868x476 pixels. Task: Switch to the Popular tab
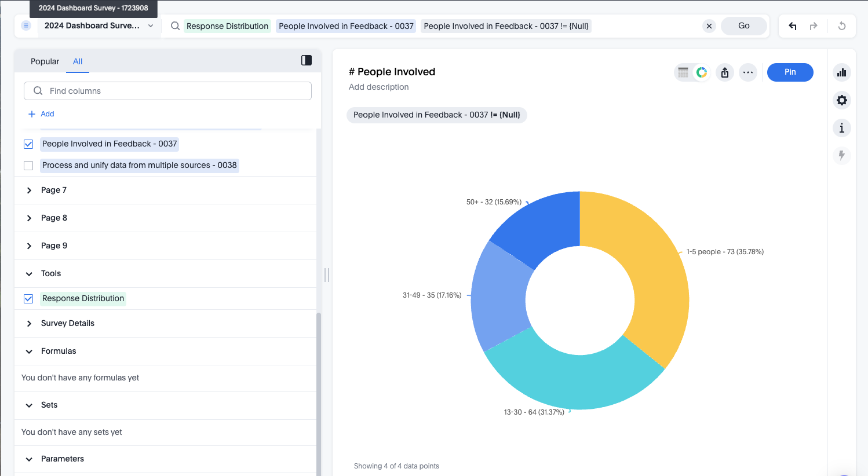tap(45, 61)
